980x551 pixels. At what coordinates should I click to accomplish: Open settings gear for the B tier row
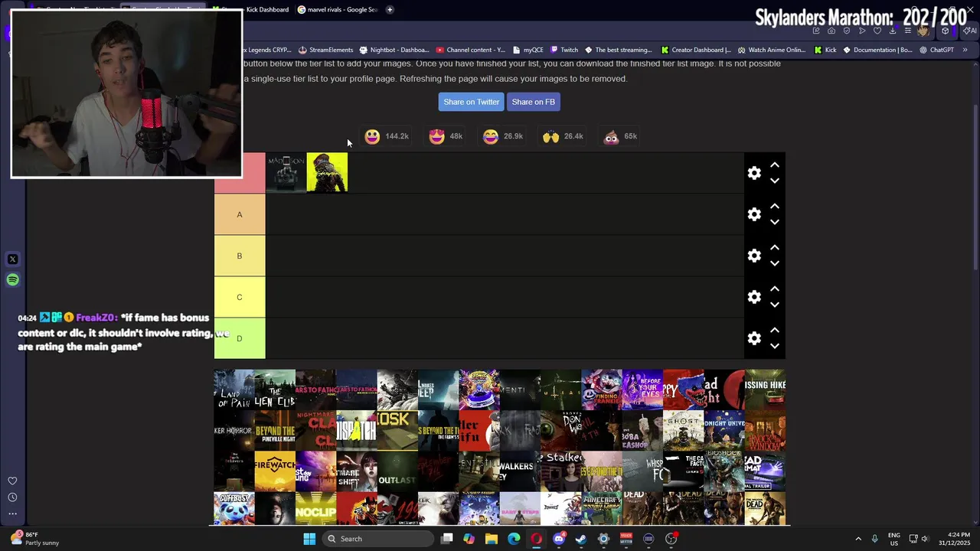[x=754, y=256]
